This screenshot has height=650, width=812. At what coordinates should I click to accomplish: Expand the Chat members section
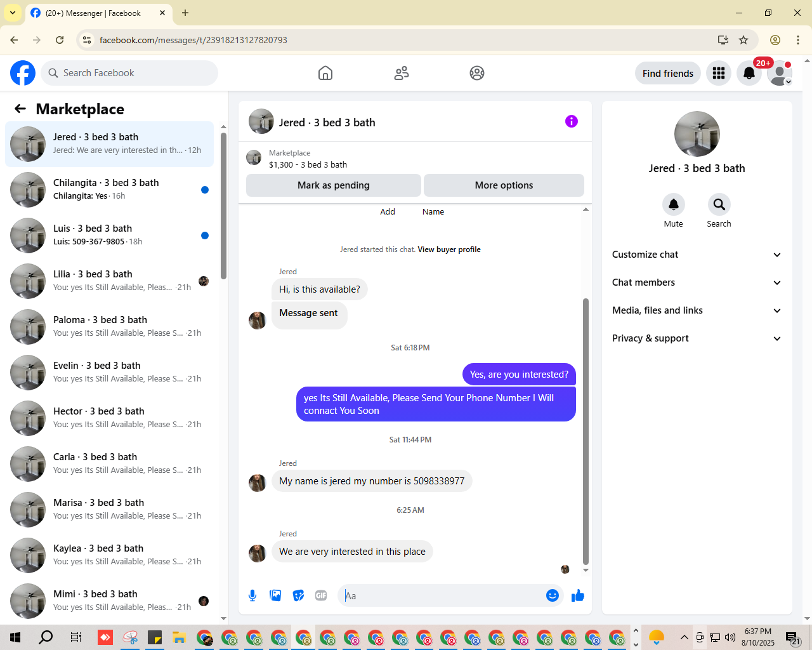point(697,282)
